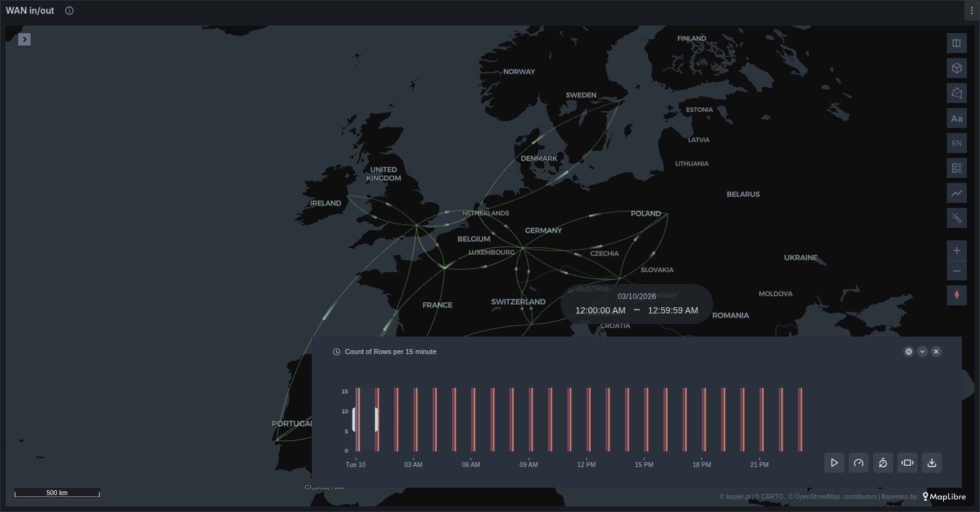Toggle map labels via Aa button
Image resolution: width=980 pixels, height=512 pixels.
click(x=956, y=118)
